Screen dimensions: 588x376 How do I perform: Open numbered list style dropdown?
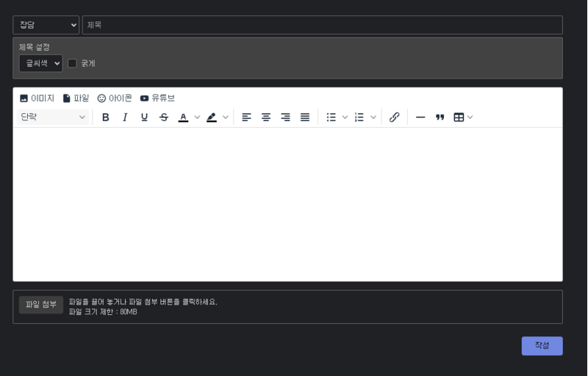pos(373,117)
